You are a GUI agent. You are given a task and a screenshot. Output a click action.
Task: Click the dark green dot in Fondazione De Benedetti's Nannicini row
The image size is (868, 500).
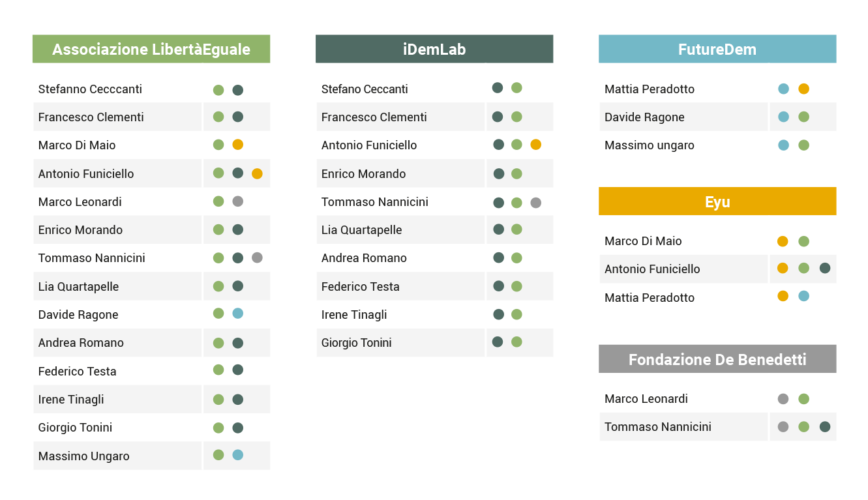click(x=825, y=427)
